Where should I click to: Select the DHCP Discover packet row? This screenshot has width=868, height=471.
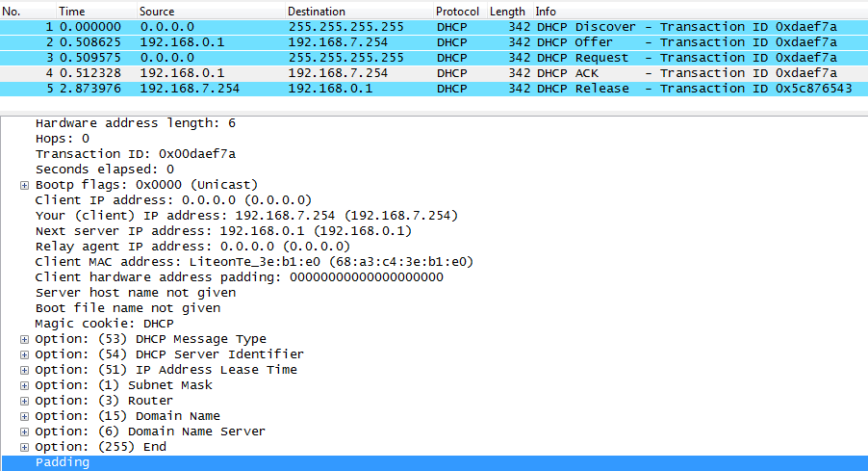[433, 27]
